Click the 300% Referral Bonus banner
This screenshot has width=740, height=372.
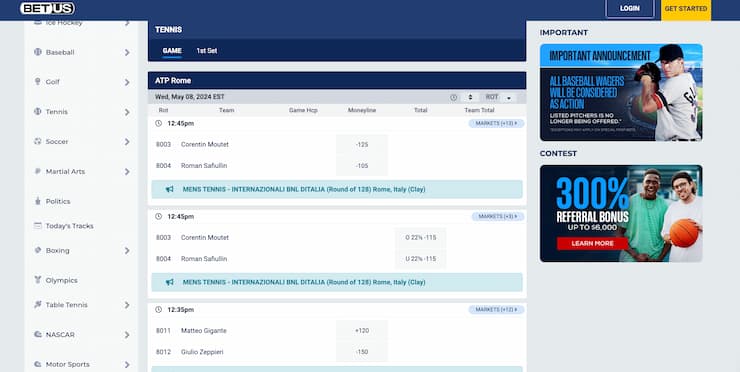click(x=621, y=213)
